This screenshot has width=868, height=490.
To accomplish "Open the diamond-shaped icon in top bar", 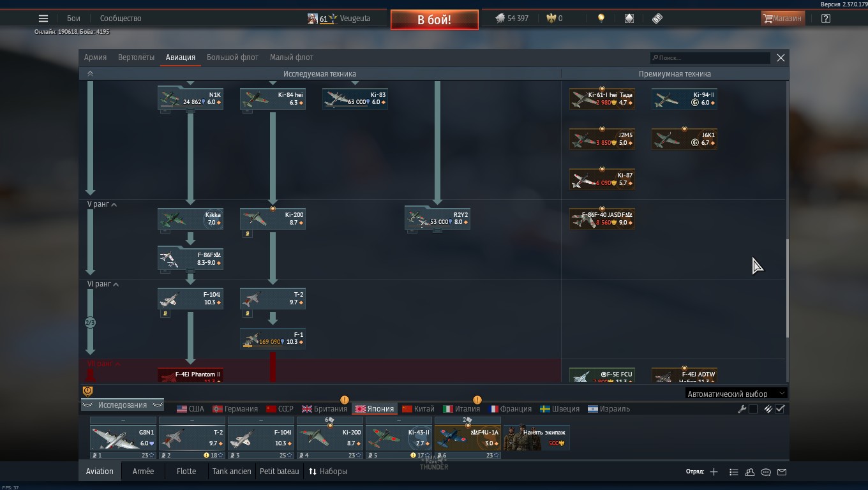I will point(629,19).
